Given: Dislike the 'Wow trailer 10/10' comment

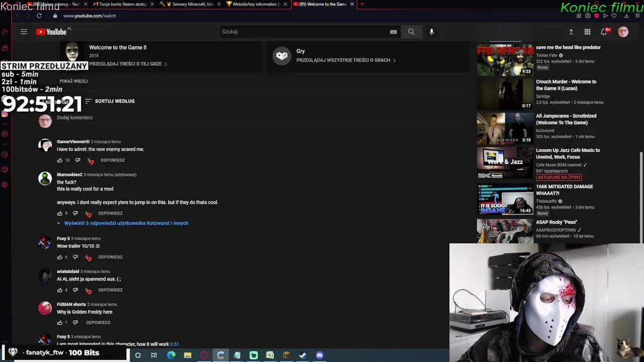Looking at the screenshot, I should point(75,257).
